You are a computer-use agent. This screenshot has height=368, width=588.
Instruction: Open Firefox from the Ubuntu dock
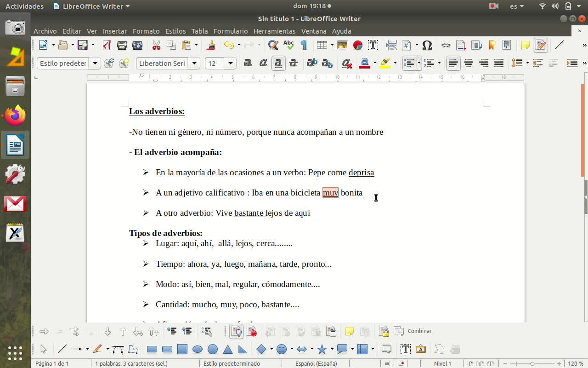coord(15,115)
